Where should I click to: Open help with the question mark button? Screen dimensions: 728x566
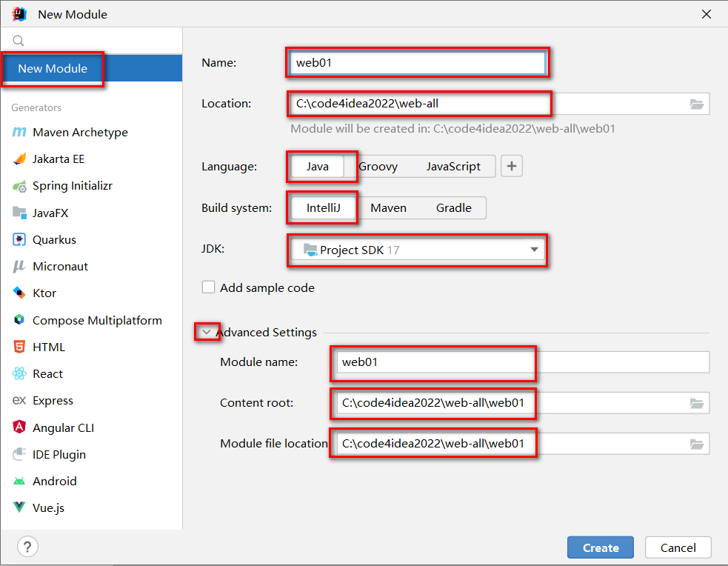pyautogui.click(x=27, y=547)
